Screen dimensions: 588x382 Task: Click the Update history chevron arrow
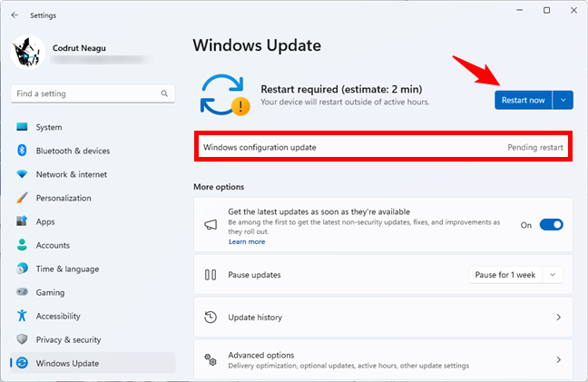coord(558,318)
